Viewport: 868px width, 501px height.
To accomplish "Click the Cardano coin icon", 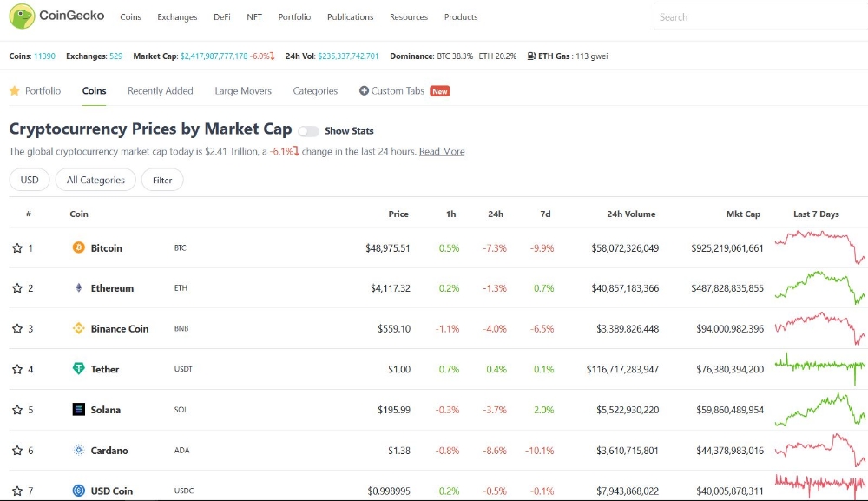I will coord(79,450).
